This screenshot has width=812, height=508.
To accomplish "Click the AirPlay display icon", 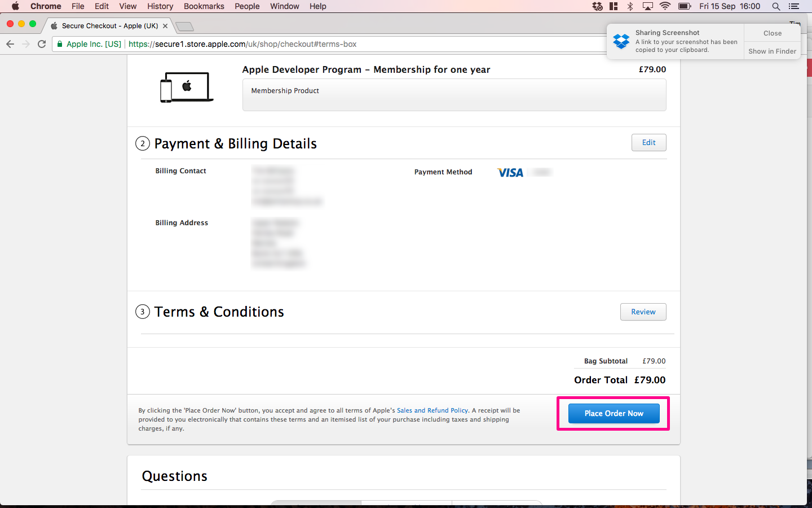I will point(648,6).
